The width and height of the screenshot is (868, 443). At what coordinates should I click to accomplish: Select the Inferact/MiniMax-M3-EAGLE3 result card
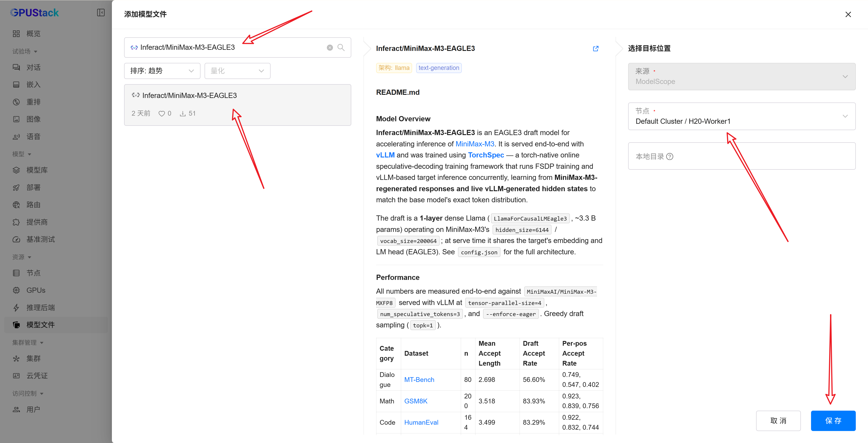(238, 105)
